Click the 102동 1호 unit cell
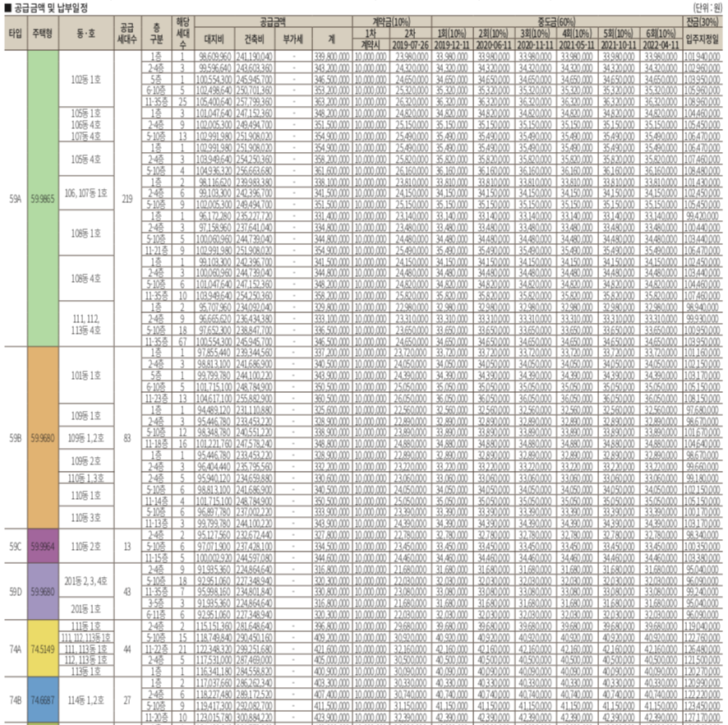The image size is (728, 725). coord(86,80)
